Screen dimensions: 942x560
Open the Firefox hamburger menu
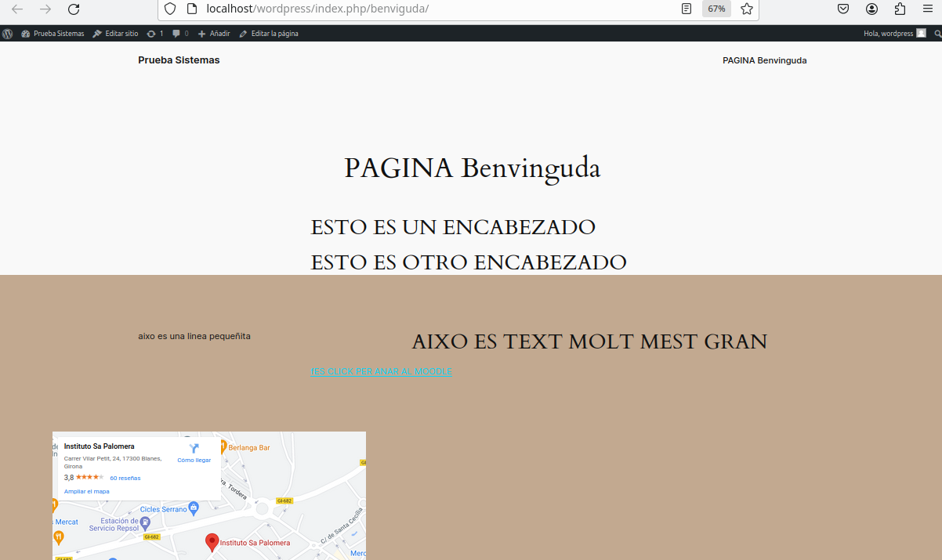click(927, 10)
